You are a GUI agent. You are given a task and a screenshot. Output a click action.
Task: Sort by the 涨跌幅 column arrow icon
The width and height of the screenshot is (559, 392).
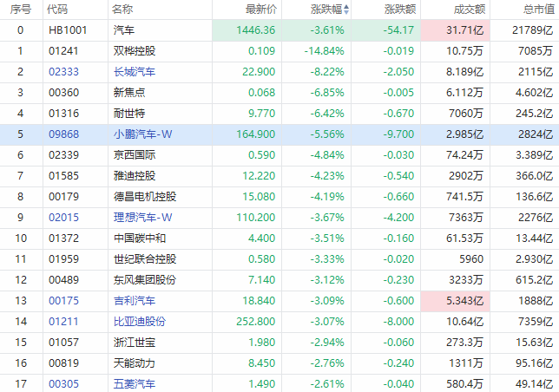tap(346, 10)
